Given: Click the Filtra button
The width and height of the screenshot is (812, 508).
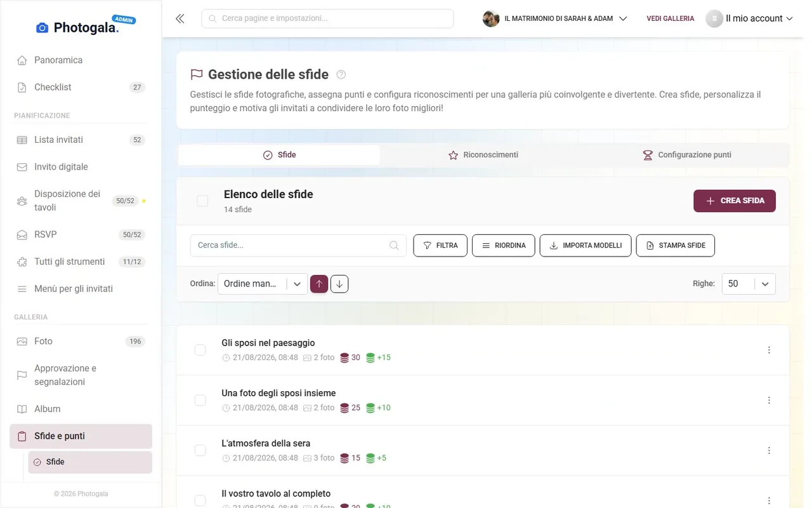Looking at the screenshot, I should (440, 246).
